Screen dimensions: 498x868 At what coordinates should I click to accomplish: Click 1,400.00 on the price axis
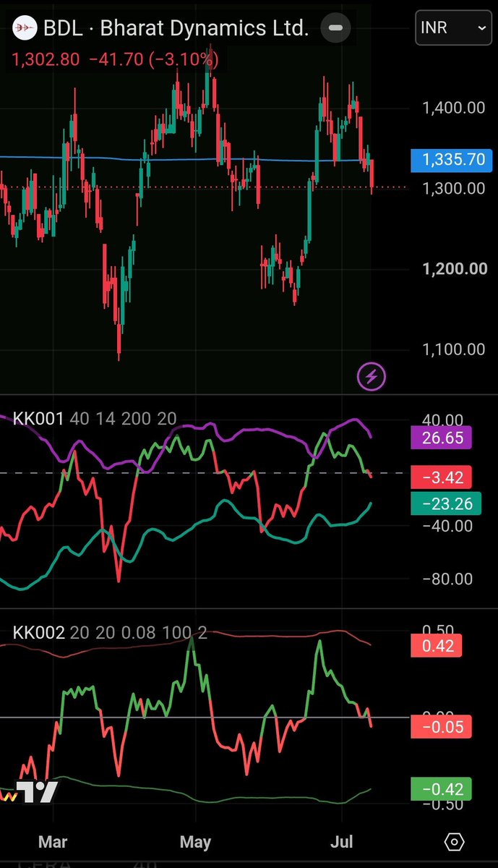coord(454,109)
